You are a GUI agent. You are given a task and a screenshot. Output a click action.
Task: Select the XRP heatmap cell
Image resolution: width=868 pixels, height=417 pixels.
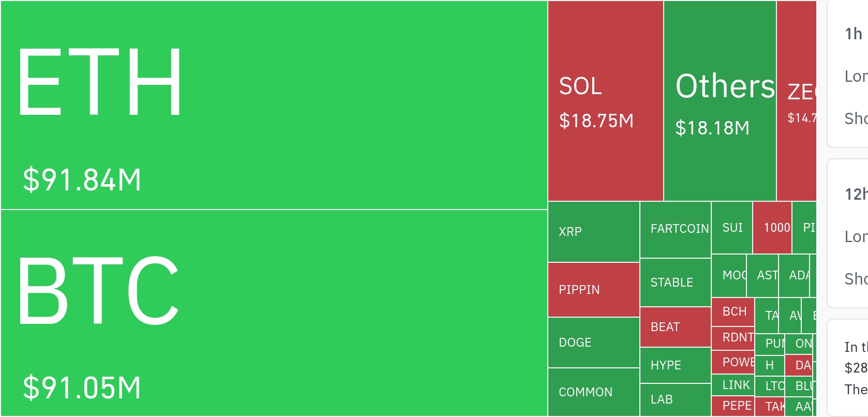pos(593,232)
